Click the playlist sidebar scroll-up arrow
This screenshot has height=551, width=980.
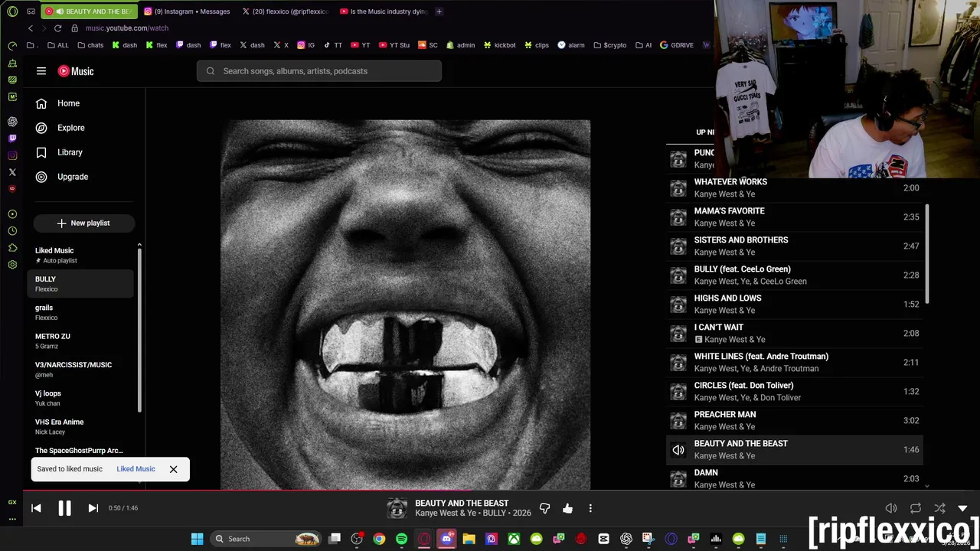[139, 246]
